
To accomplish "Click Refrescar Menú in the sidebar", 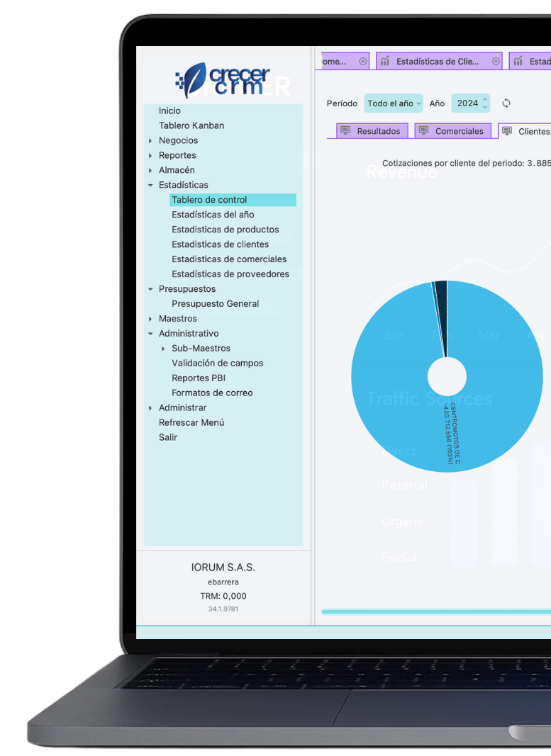I will 191,423.
